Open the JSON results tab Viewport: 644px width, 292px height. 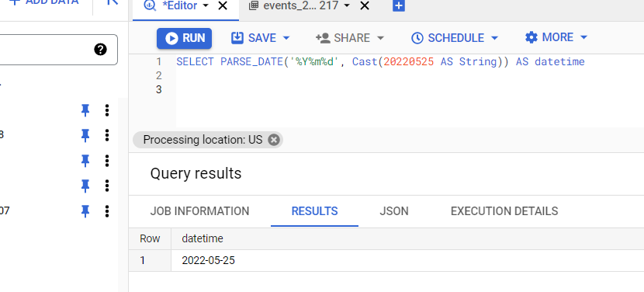394,211
